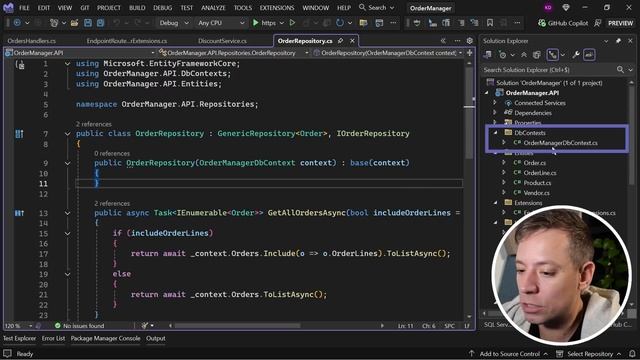
Task: Open the Error List tab
Action: 53,338
